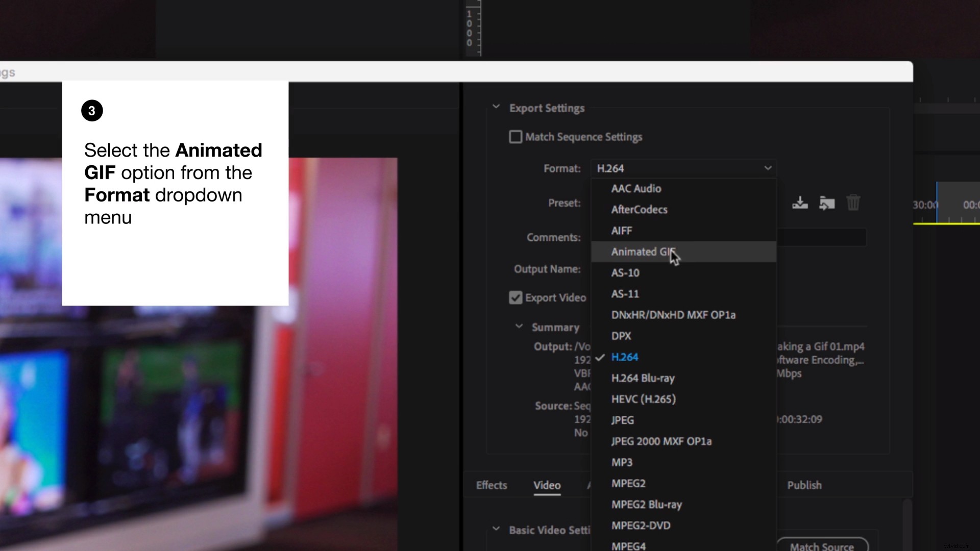Delete the preset using the trash icon

853,203
